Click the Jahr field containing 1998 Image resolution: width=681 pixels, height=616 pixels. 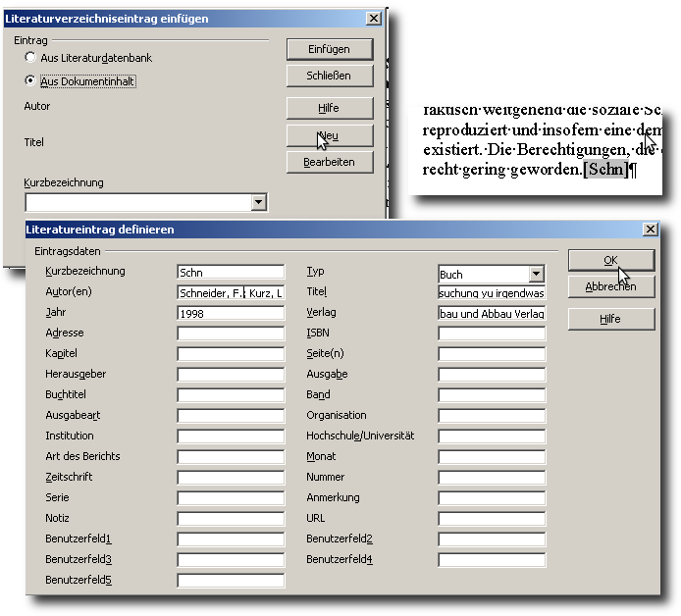pyautogui.click(x=231, y=314)
